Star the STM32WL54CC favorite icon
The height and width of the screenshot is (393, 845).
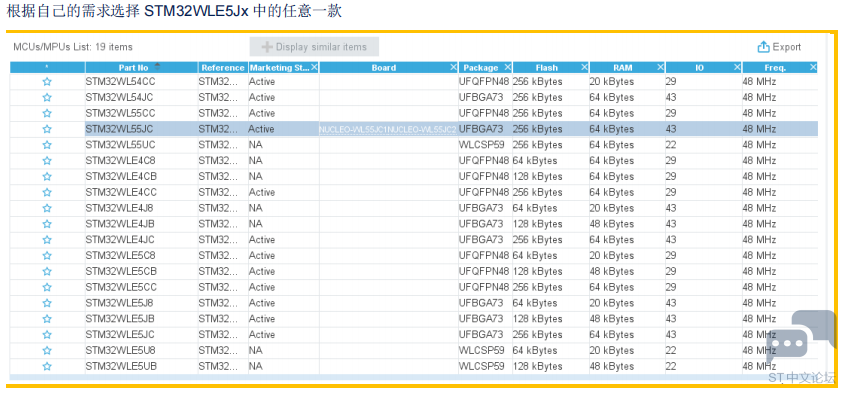47,82
